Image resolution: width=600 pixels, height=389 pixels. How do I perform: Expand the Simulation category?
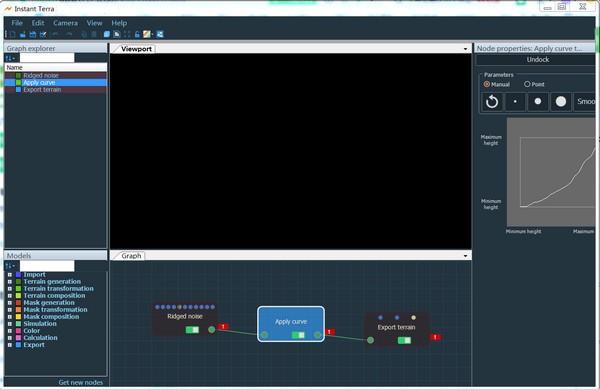pyautogui.click(x=10, y=324)
